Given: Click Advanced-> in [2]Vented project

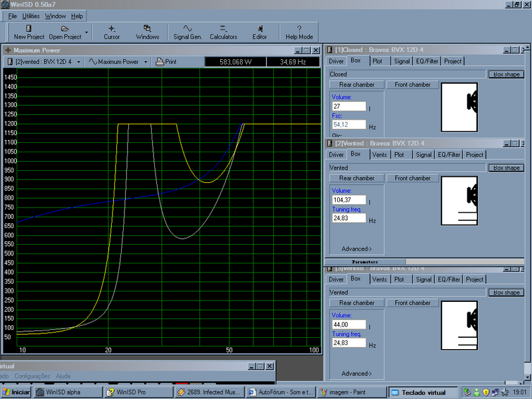Looking at the screenshot, I should click(356, 249).
